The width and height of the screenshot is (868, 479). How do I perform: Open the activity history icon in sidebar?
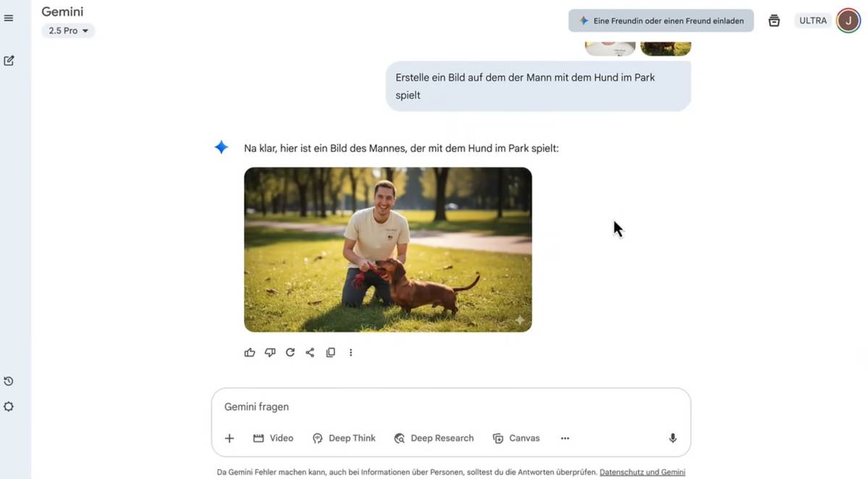click(9, 381)
